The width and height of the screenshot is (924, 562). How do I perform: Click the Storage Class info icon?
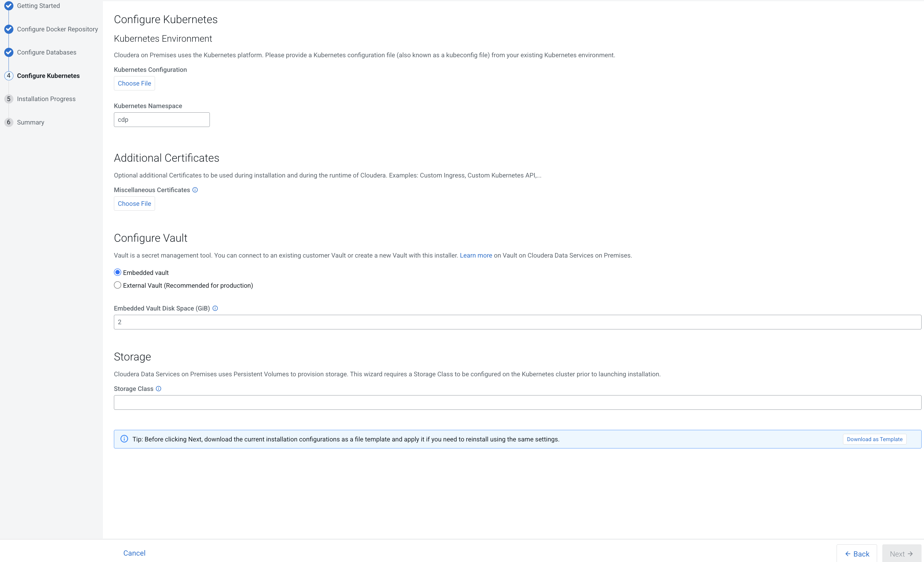point(159,388)
